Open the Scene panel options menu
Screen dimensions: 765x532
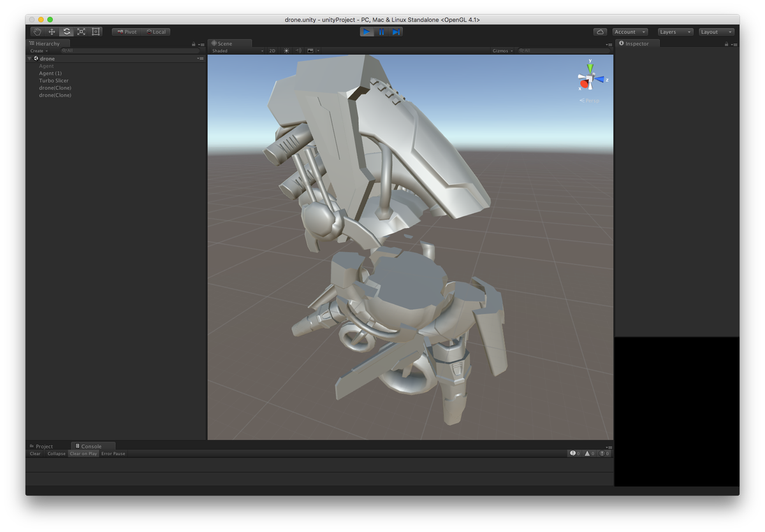tap(609, 44)
